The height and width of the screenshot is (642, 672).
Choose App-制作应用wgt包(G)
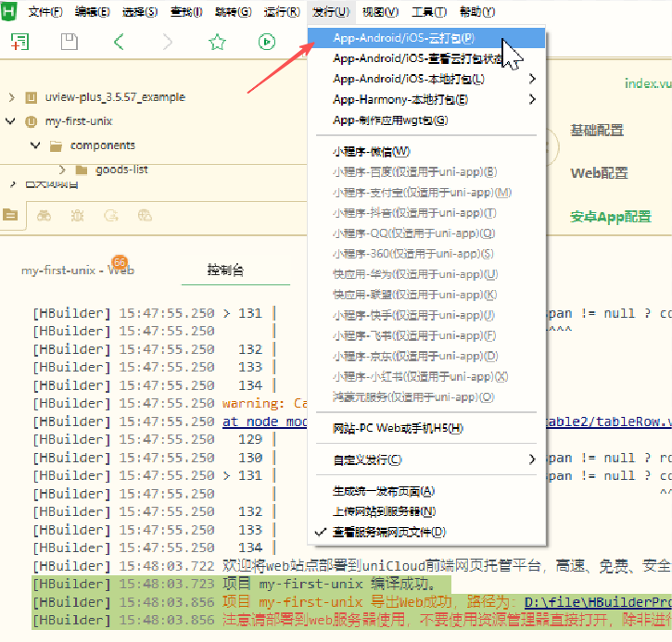tap(426, 120)
